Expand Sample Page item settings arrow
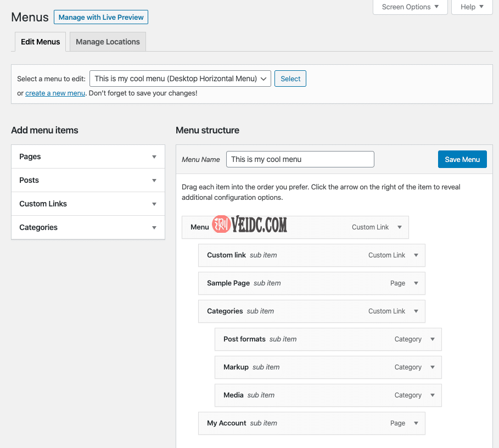 [416, 283]
